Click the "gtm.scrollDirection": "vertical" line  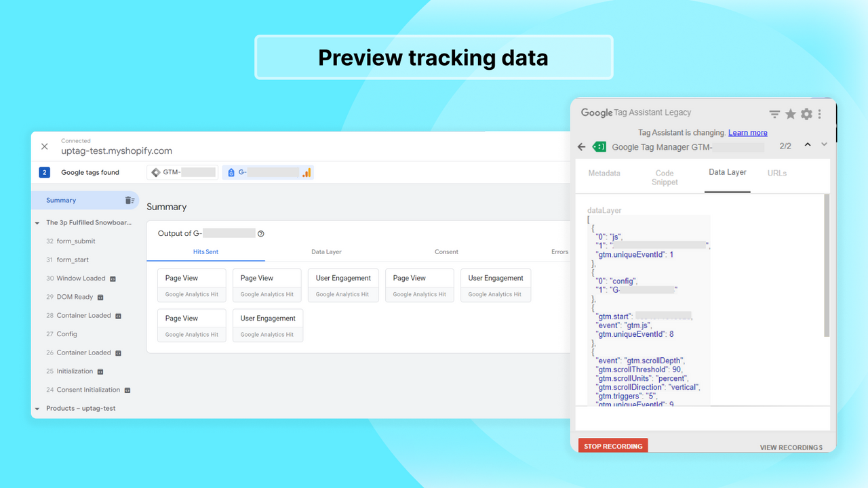[x=648, y=387]
